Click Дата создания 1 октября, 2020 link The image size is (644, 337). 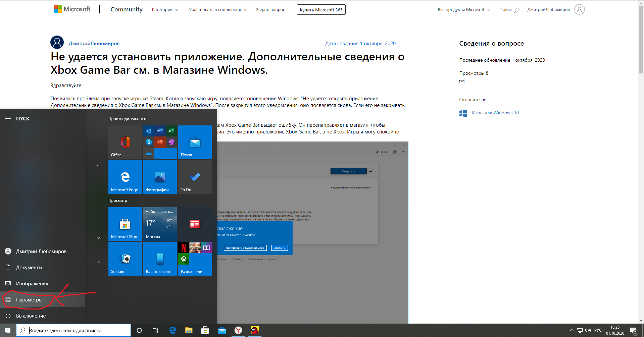tap(360, 44)
